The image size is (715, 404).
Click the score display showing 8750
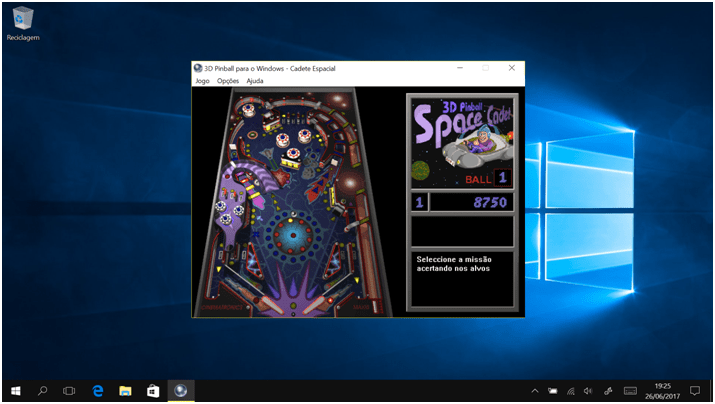pyautogui.click(x=472, y=202)
